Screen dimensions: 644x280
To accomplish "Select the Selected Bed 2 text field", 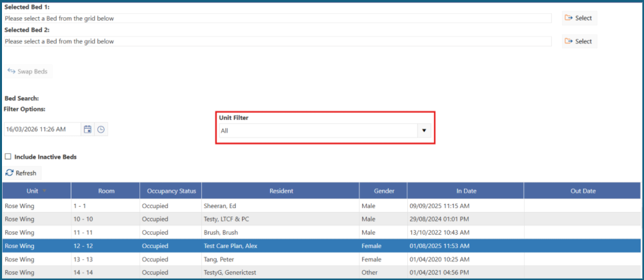I will (277, 41).
